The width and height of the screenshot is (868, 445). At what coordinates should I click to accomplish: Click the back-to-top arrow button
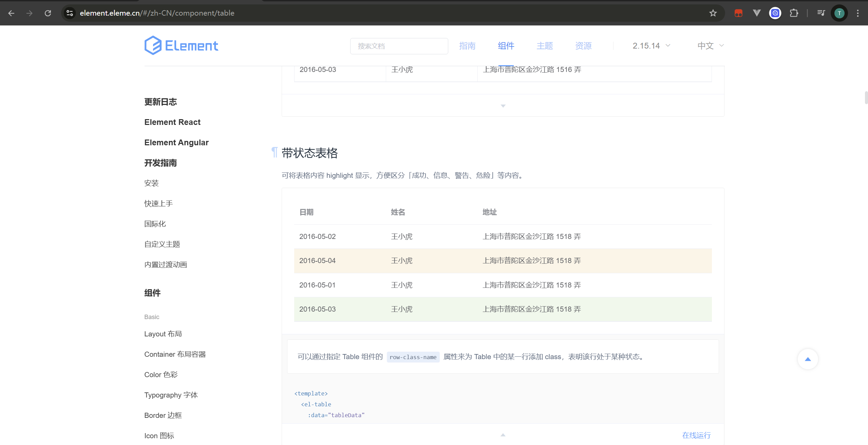click(x=808, y=359)
